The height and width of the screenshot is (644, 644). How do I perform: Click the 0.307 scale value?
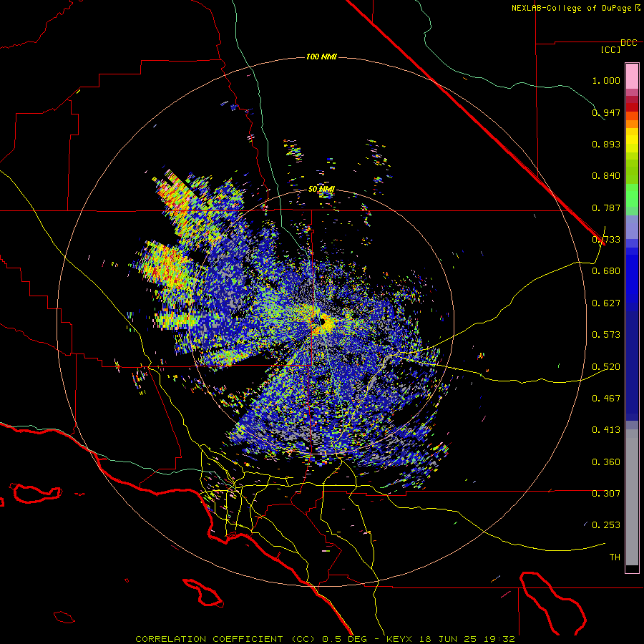coord(606,494)
